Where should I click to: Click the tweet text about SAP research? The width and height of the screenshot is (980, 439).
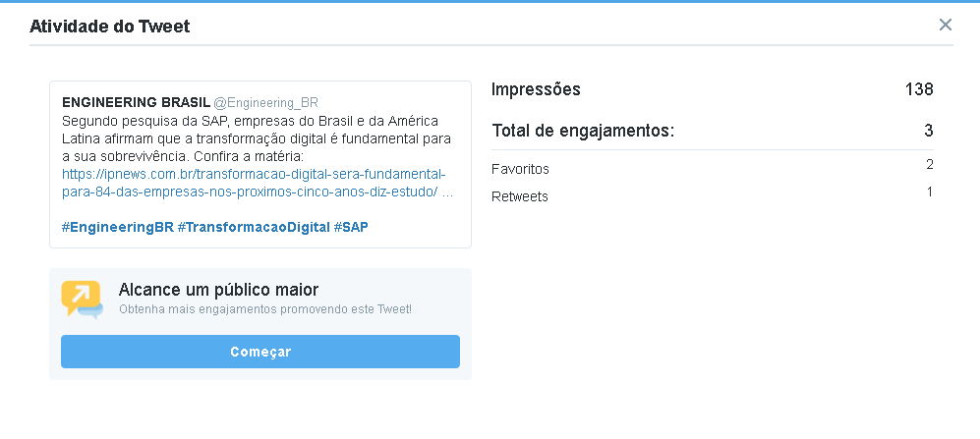point(257,138)
